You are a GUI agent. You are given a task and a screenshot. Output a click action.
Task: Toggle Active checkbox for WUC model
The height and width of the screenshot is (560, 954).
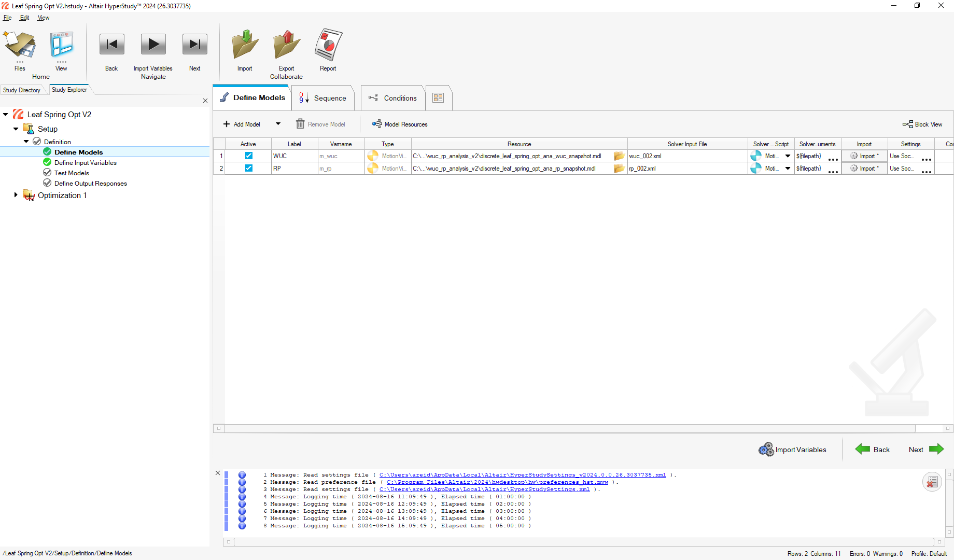tap(249, 156)
